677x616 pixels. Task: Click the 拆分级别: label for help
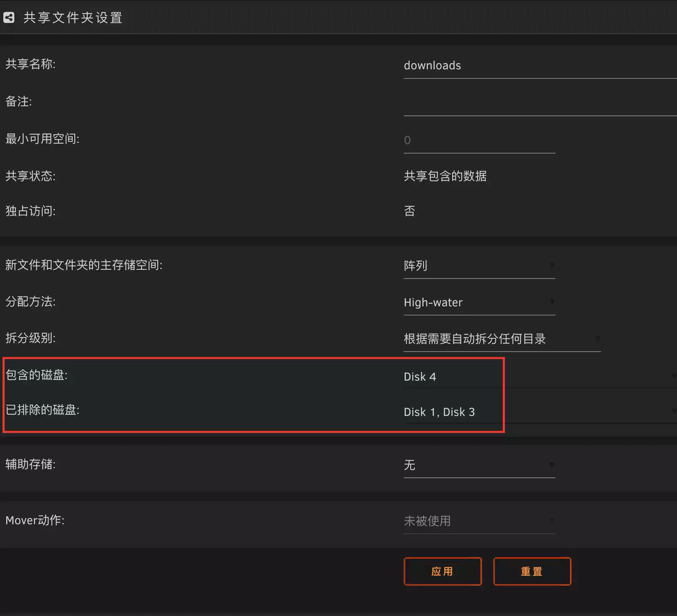pos(30,338)
